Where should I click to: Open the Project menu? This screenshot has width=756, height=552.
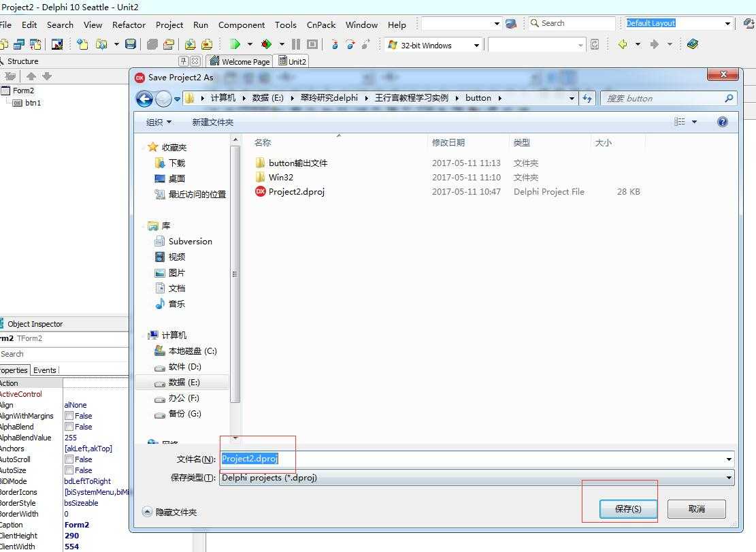click(x=169, y=25)
